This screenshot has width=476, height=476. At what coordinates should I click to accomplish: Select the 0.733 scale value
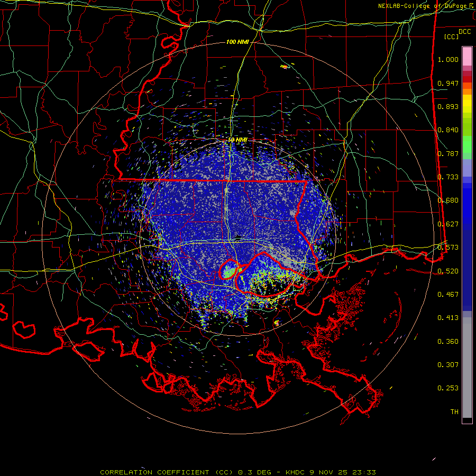[x=448, y=177]
